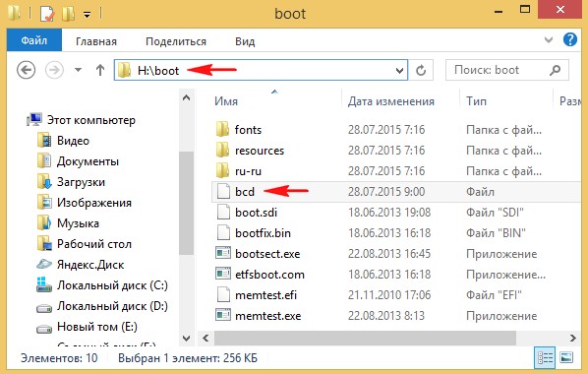The image size is (588, 374).
Task: Expand the ribbon with chevron arrow
Action: tap(549, 39)
